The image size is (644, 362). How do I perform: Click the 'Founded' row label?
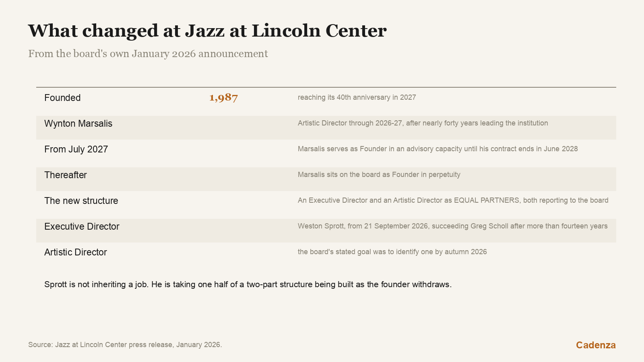click(x=62, y=98)
